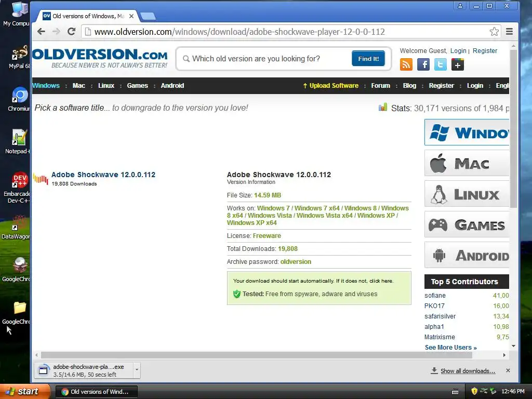The image size is (532, 399).
Task: Open the Blog navigation menu item
Action: [409, 86]
